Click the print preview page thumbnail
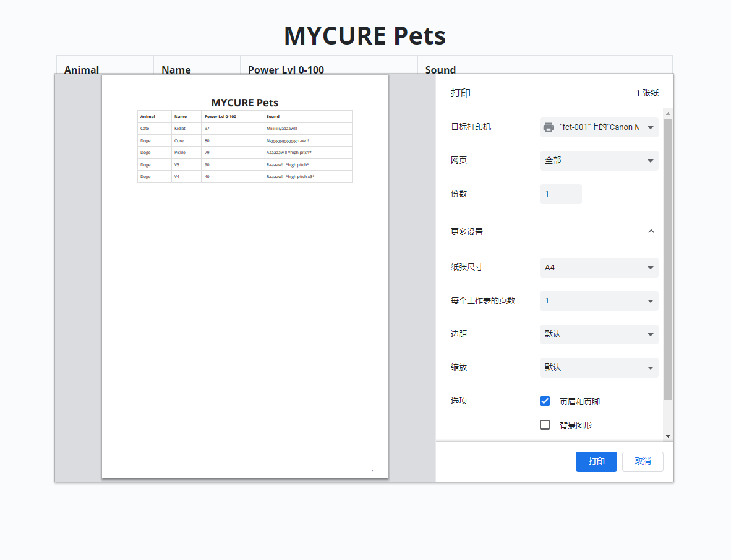The width and height of the screenshot is (731, 560). 246,276
